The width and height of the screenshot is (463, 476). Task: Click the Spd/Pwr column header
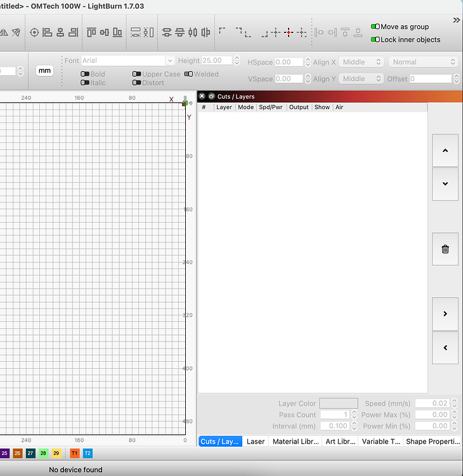coord(271,107)
